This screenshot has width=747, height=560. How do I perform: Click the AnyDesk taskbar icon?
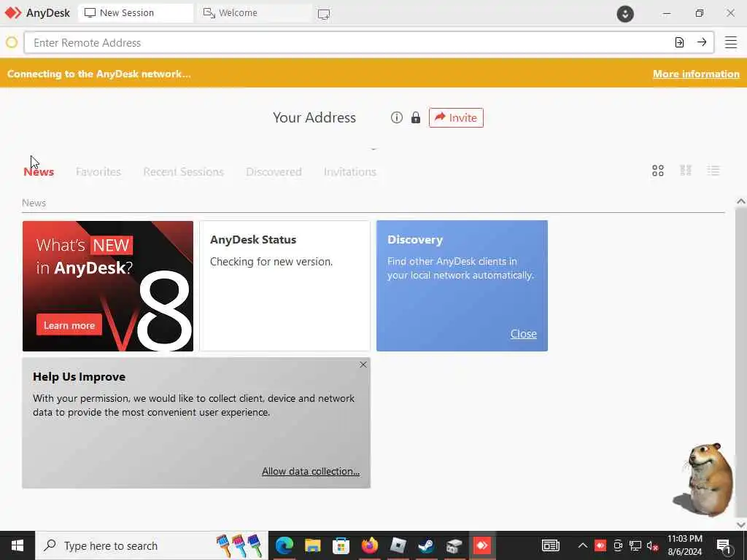482,545
